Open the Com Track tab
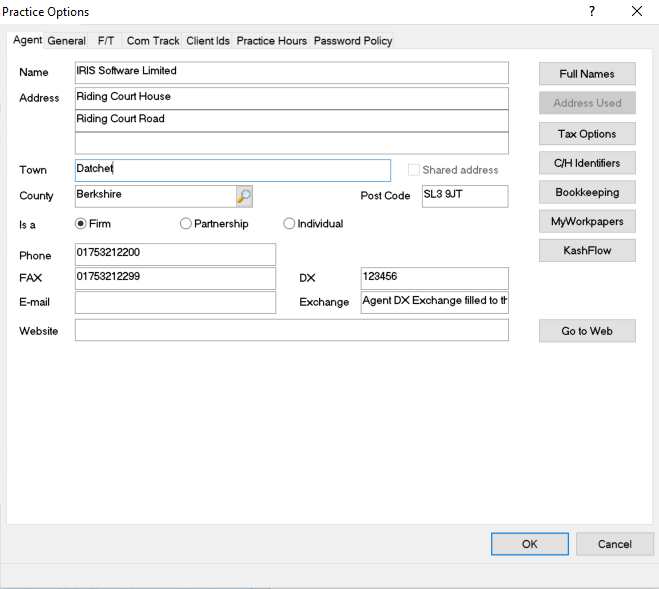Viewport: 659px width, 589px height. click(x=153, y=41)
